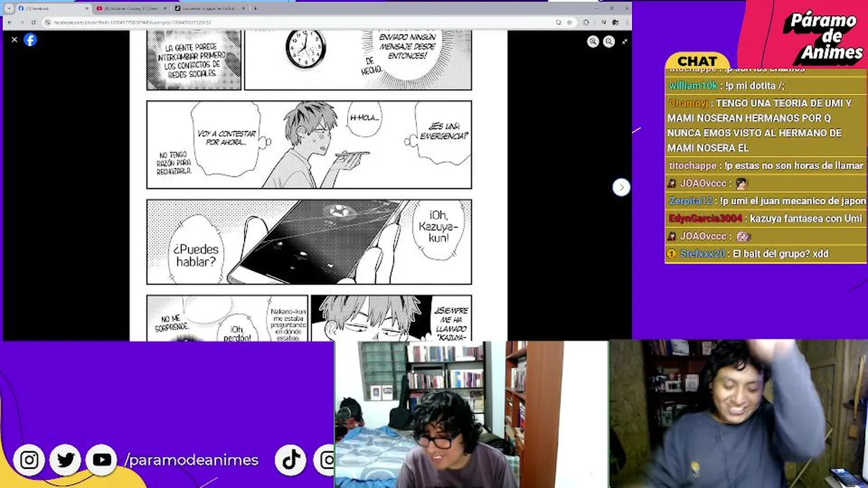Click the right webcam feed
The image size is (868, 488).
[x=738, y=413]
